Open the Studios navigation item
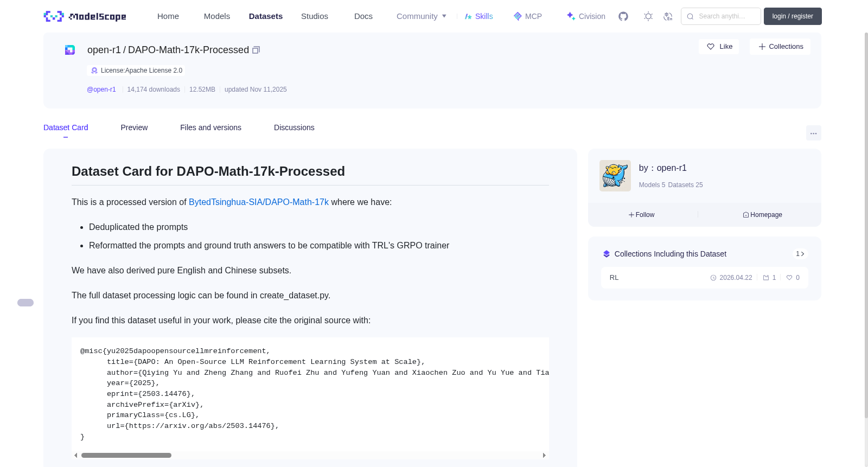Image resolution: width=868 pixels, height=467 pixels. [315, 16]
